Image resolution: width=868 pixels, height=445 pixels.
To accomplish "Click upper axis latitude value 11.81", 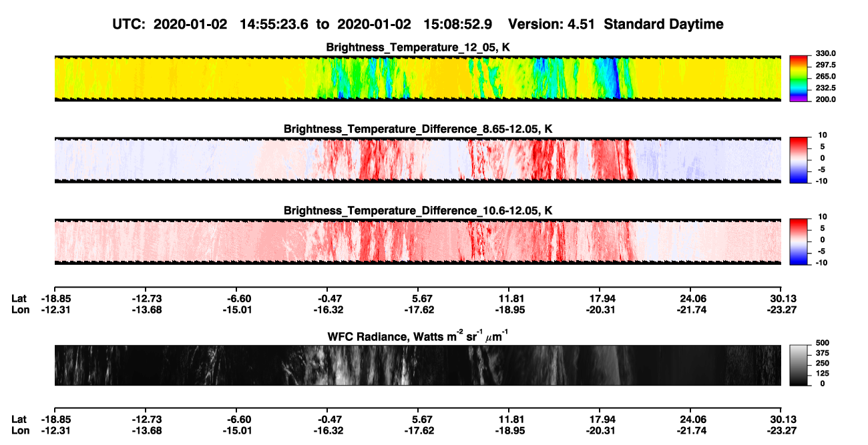I will (510, 298).
